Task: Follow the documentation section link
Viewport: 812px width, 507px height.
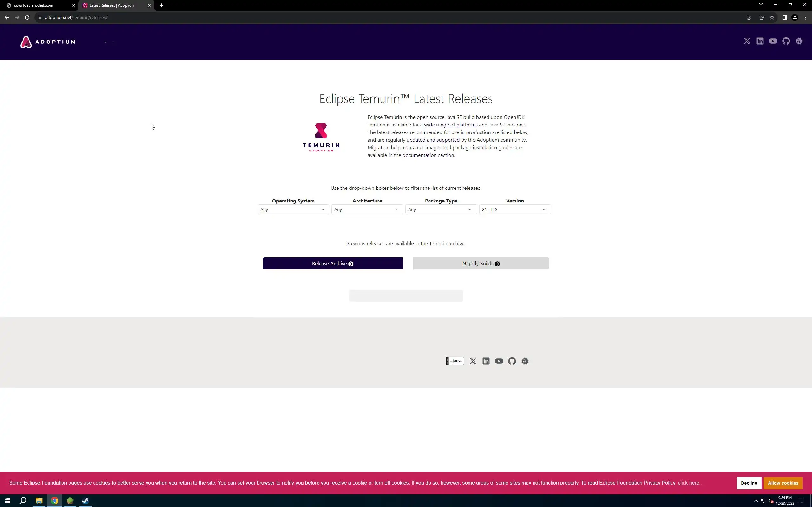Action: tap(428, 155)
